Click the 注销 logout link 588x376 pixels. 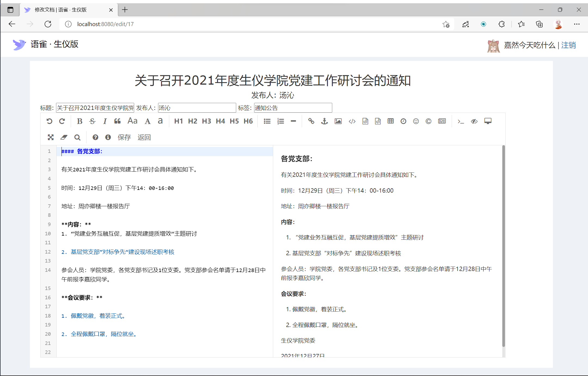[x=568, y=45]
